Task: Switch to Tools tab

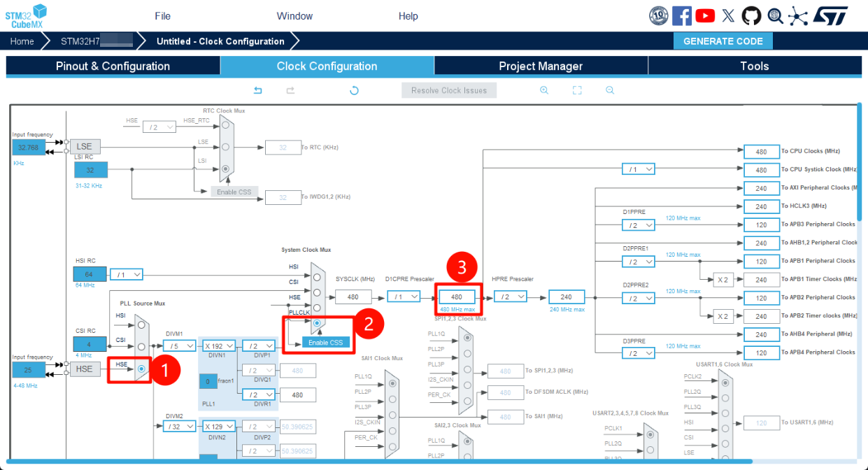Action: (755, 66)
